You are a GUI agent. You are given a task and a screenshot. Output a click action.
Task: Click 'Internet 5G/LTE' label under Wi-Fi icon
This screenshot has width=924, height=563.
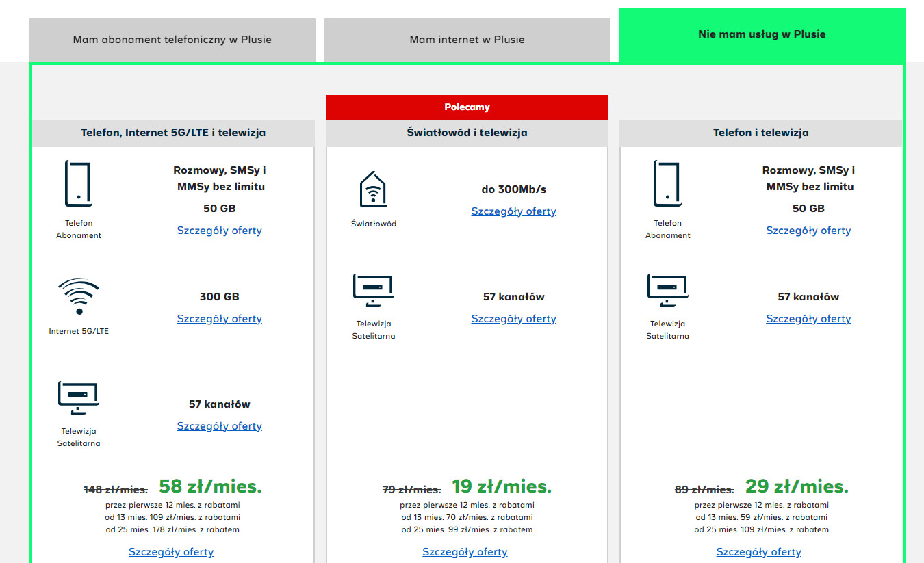(79, 331)
